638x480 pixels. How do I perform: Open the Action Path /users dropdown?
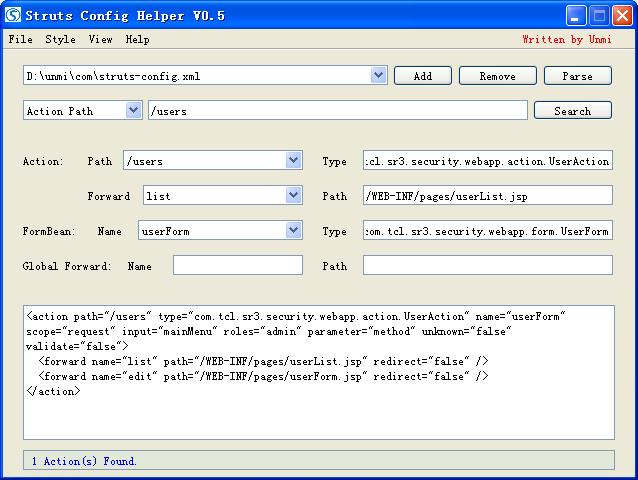[x=293, y=160]
